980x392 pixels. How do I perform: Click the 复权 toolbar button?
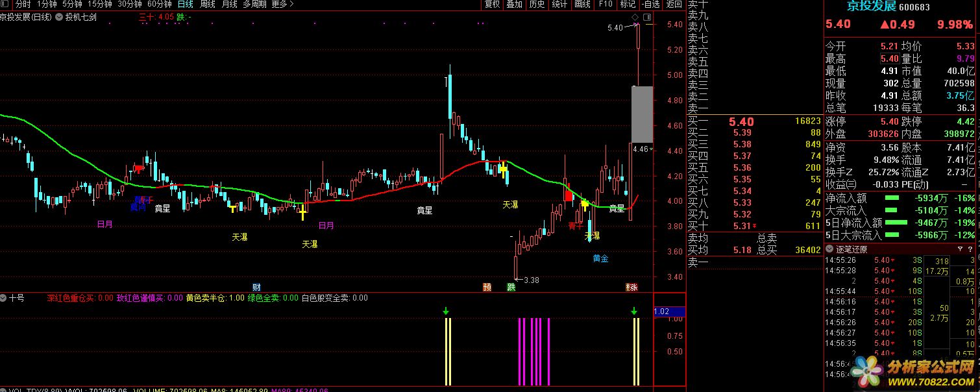point(493,4)
